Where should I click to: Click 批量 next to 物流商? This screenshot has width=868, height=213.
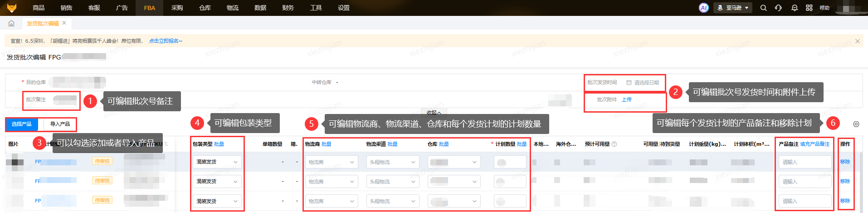click(x=327, y=144)
